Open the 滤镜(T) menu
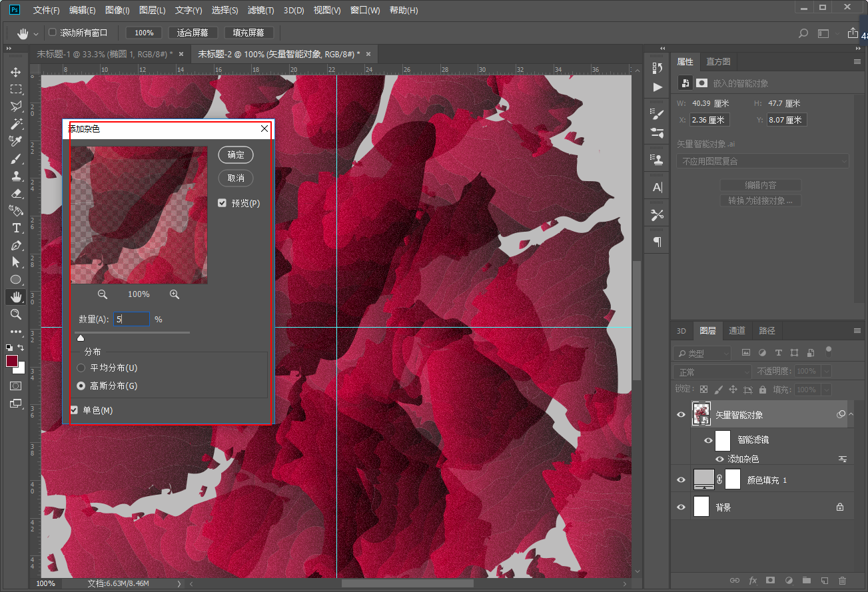Screen dimensions: 868x592 [x=260, y=10]
